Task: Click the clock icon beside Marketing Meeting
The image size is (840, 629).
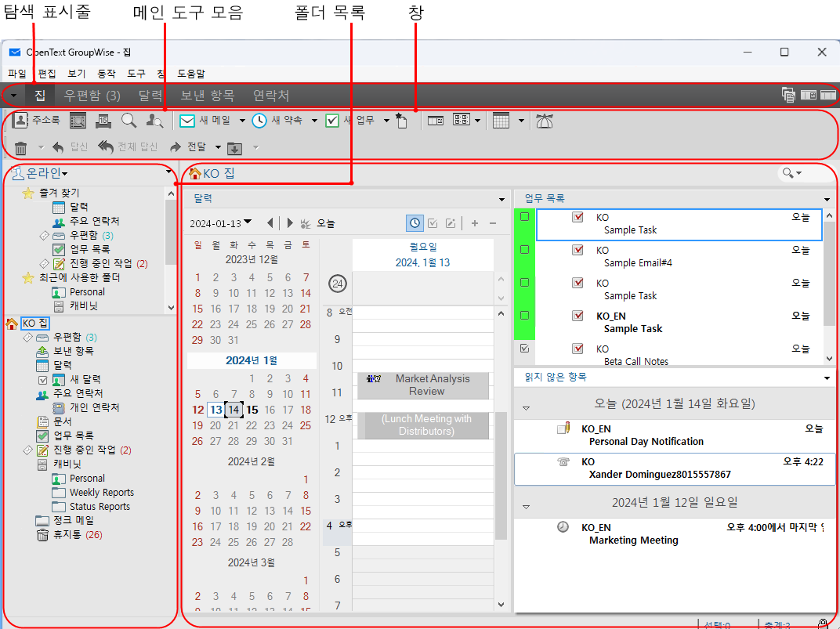Action: 563,527
